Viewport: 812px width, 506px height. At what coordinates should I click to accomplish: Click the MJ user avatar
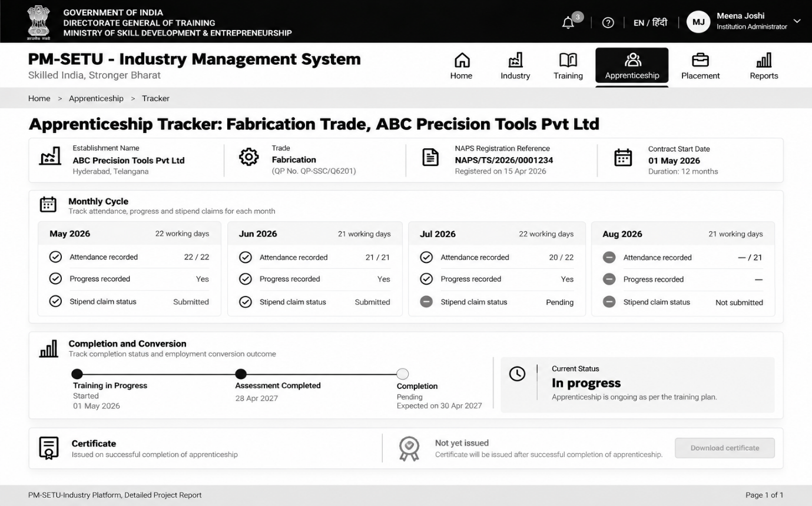pos(698,22)
